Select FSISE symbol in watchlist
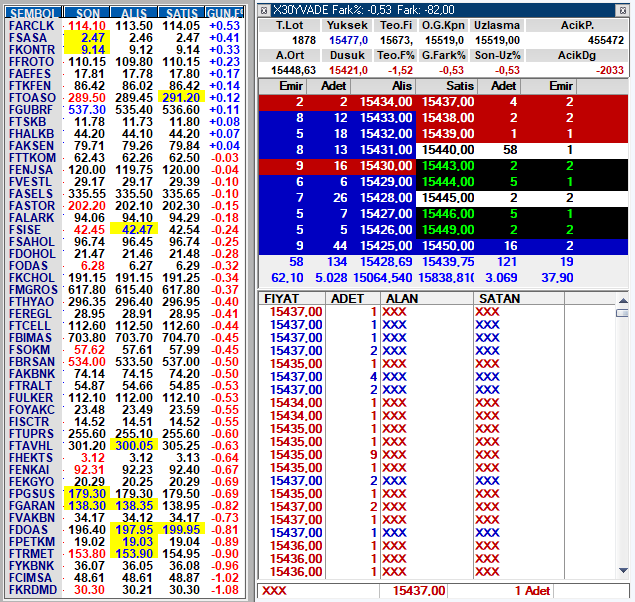 point(25,230)
